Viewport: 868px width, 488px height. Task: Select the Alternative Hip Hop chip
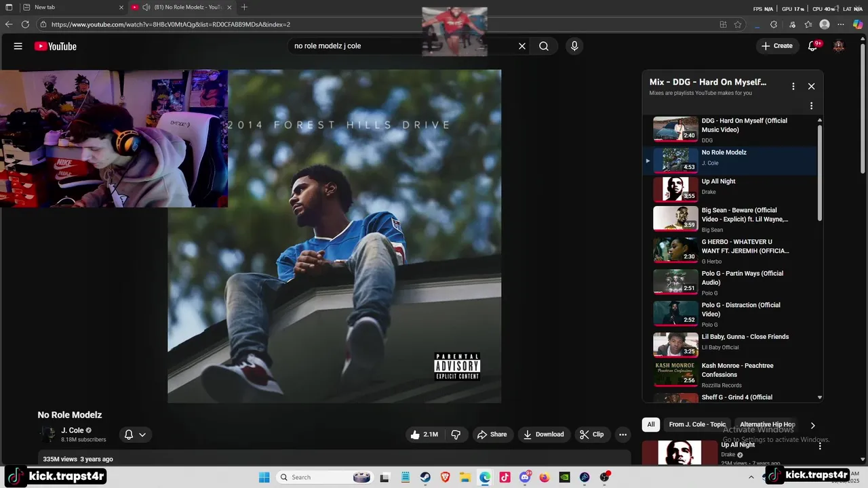[x=767, y=424]
